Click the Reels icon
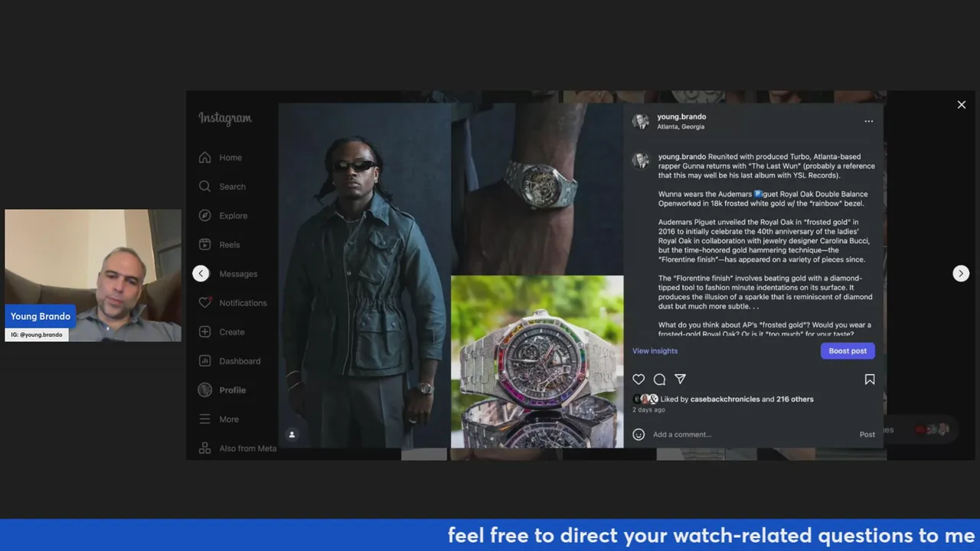This screenshot has width=980, height=551. tap(204, 245)
